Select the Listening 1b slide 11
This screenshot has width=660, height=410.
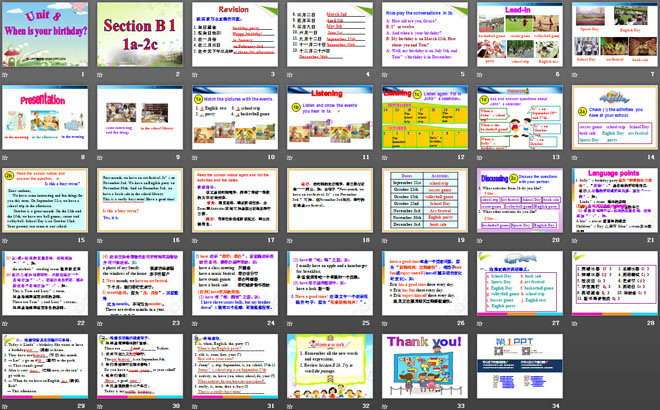[330, 117]
